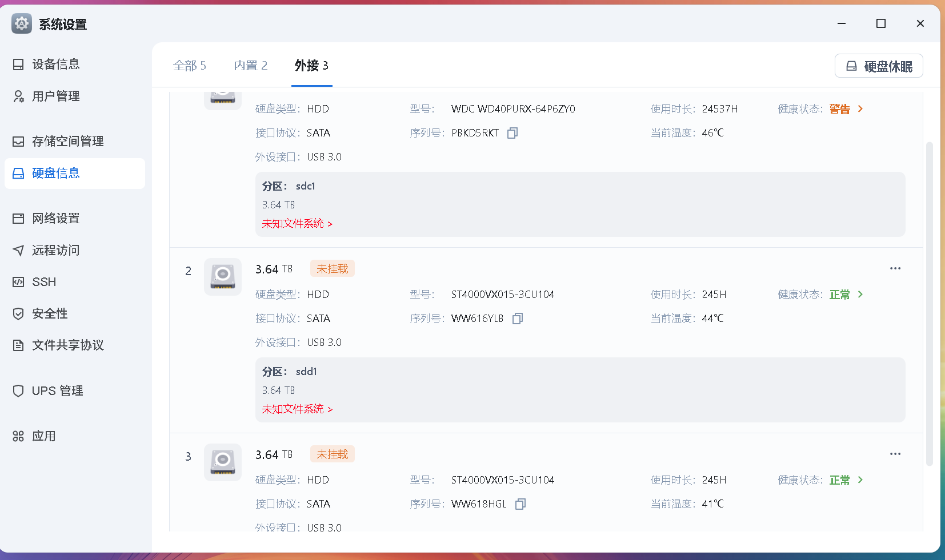This screenshot has height=560, width=945.
Task: Open 未知文件系统 link for sdd1
Action: (297, 409)
